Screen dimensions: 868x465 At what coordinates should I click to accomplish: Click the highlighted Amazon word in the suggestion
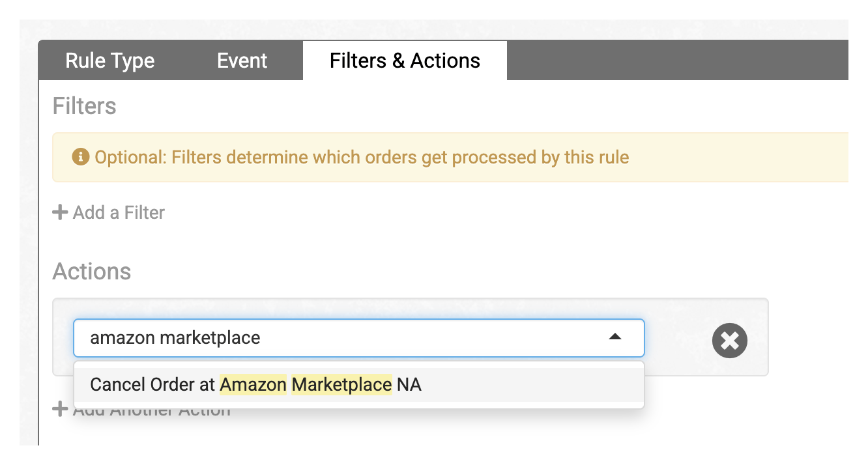point(253,385)
